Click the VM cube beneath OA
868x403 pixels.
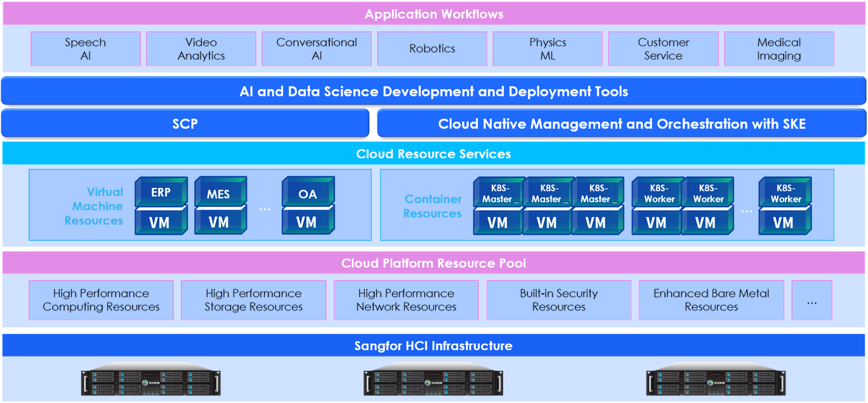(x=308, y=221)
